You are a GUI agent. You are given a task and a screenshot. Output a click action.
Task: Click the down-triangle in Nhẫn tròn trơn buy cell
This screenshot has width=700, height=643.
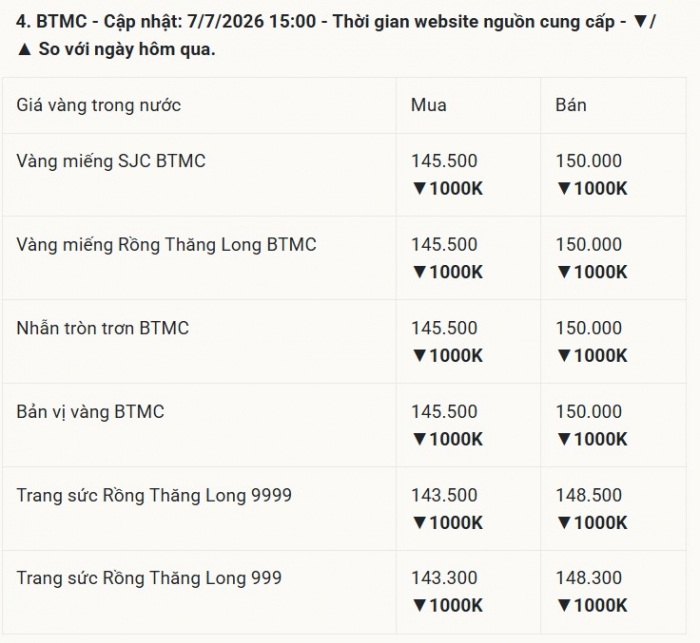click(420, 356)
